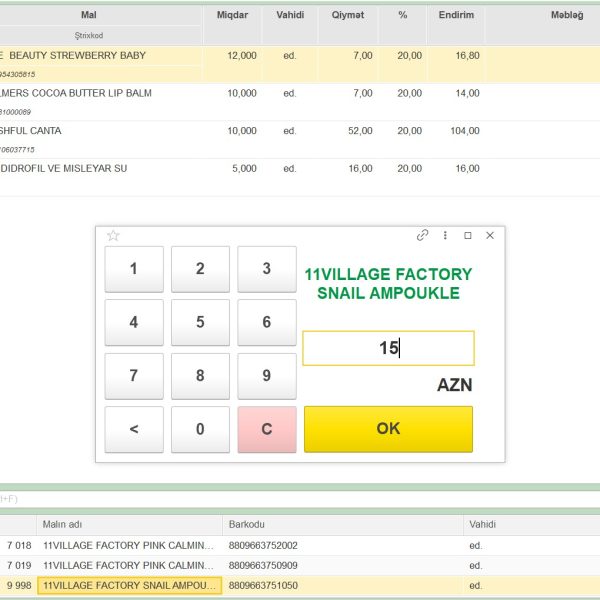Click the Vahidi column header in top table
Image resolution: width=600 pixels, height=600 pixels.
pos(290,15)
